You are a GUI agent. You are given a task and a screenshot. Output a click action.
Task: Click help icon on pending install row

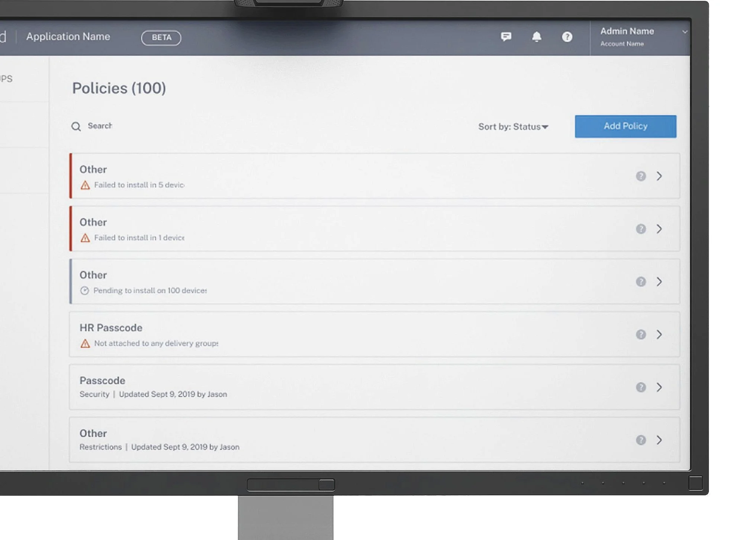640,282
